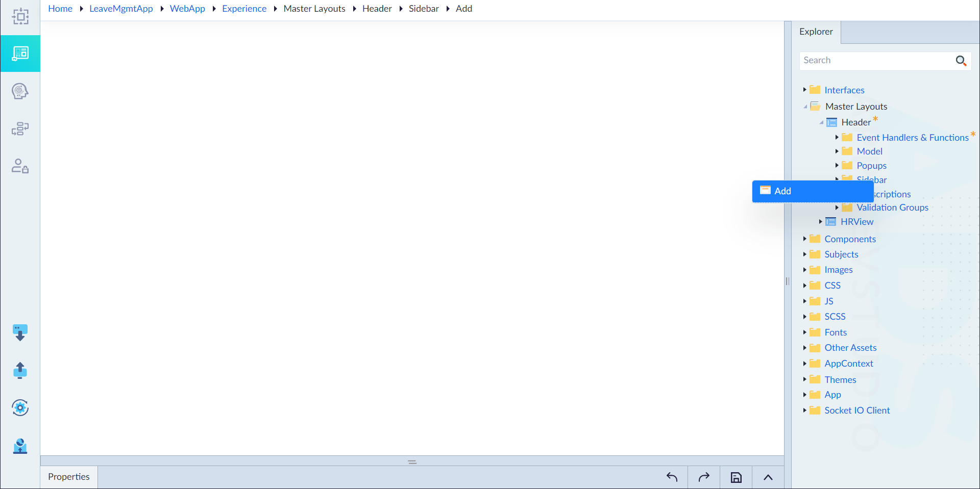Switch to the Explorer tab
Image resolution: width=980 pixels, height=489 pixels.
[x=816, y=32]
